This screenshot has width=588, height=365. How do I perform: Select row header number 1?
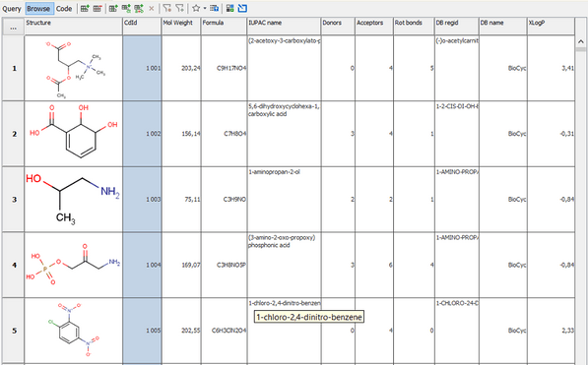pyautogui.click(x=14, y=68)
